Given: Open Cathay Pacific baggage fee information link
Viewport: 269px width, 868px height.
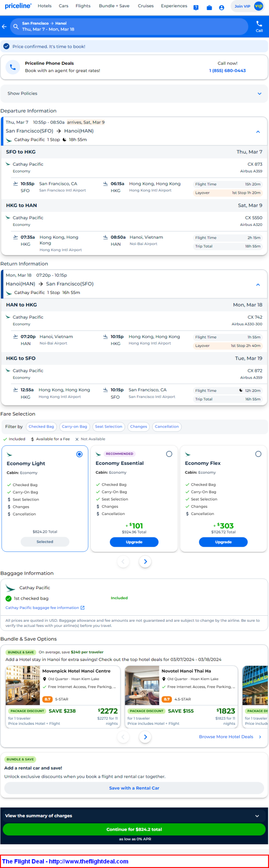Looking at the screenshot, I should click(42, 608).
